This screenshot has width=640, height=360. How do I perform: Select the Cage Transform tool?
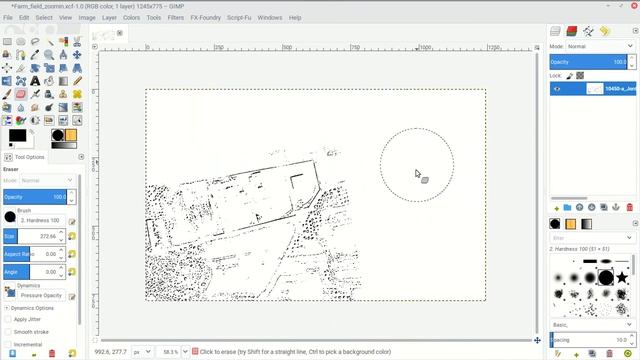[x=21, y=81]
